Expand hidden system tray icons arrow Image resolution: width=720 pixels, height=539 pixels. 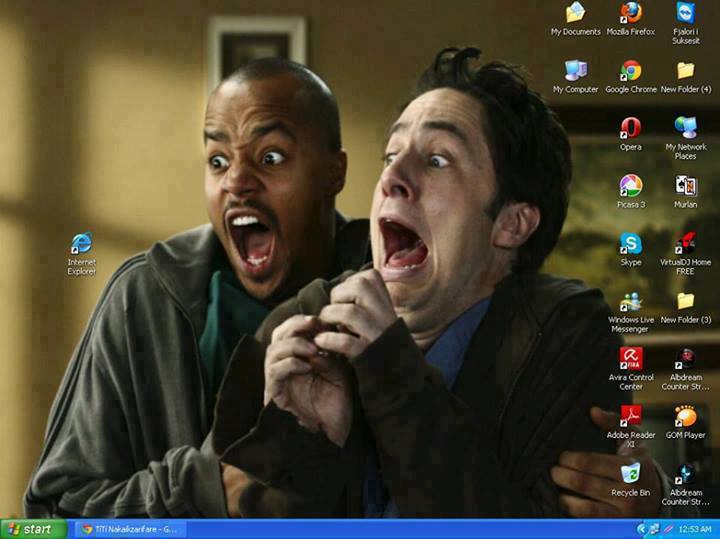tap(642, 529)
